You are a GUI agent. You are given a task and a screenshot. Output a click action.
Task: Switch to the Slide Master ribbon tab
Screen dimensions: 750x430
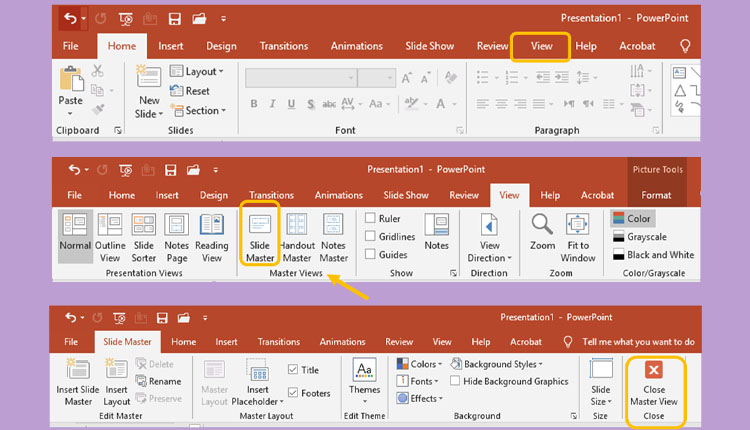[x=127, y=341]
